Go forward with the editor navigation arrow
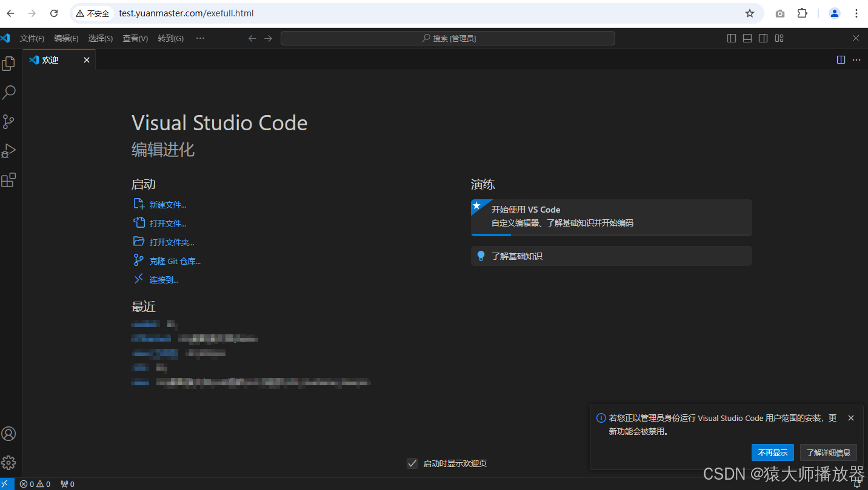This screenshot has width=868, height=490. 269,38
